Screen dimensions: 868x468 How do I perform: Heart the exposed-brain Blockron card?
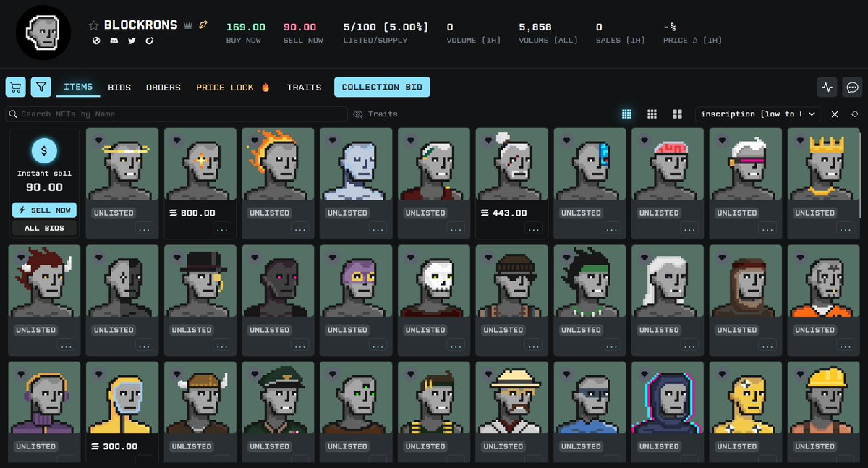tap(644, 141)
